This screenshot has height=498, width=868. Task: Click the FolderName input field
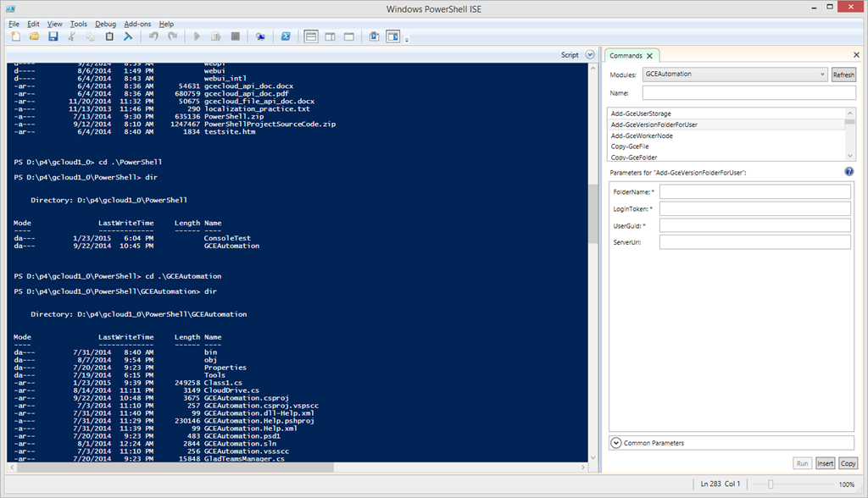point(754,191)
